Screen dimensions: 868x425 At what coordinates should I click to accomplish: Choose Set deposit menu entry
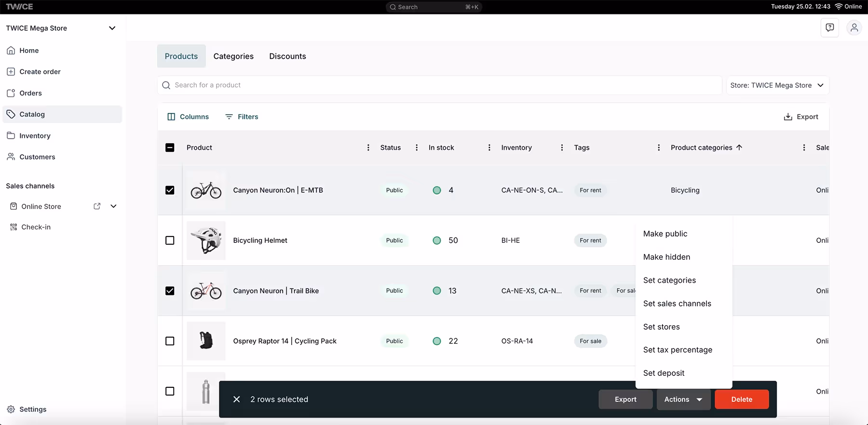[684, 373]
